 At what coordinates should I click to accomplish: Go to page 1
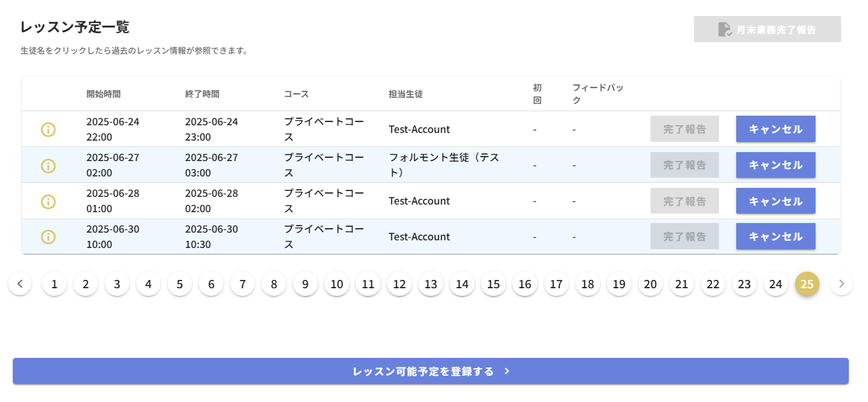coord(54,284)
